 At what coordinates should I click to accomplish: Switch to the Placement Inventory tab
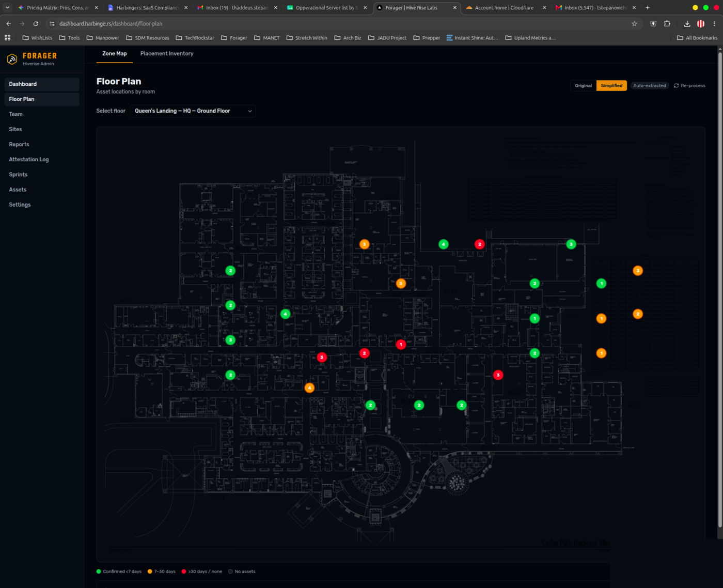[167, 54]
